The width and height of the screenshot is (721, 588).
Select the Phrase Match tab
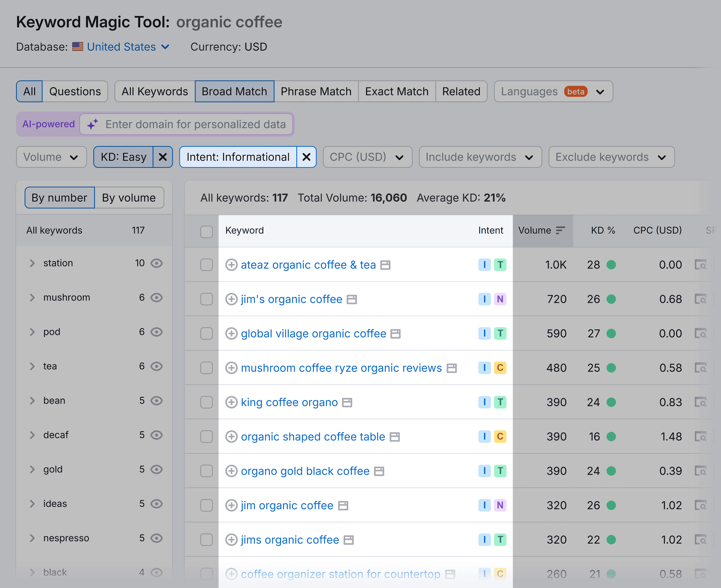tap(316, 91)
